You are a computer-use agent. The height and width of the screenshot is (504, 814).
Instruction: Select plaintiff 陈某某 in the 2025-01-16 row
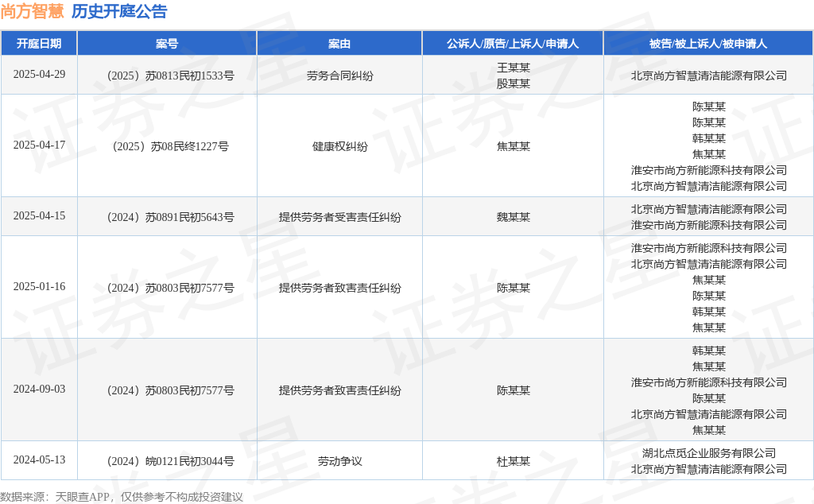(513, 288)
